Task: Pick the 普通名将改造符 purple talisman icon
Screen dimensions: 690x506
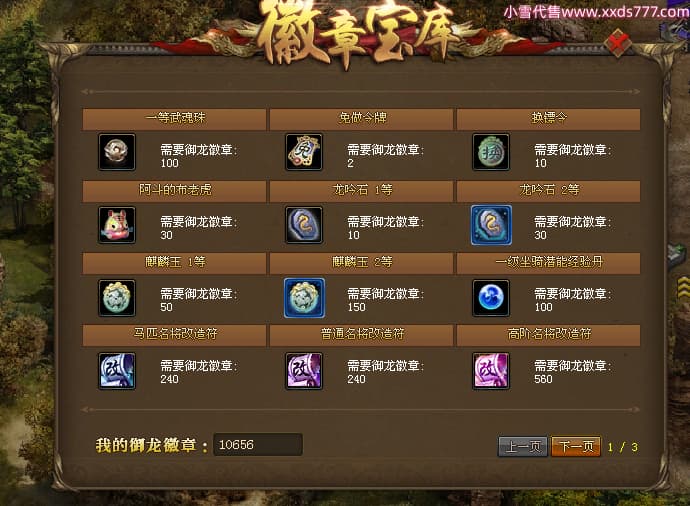Action: (304, 371)
